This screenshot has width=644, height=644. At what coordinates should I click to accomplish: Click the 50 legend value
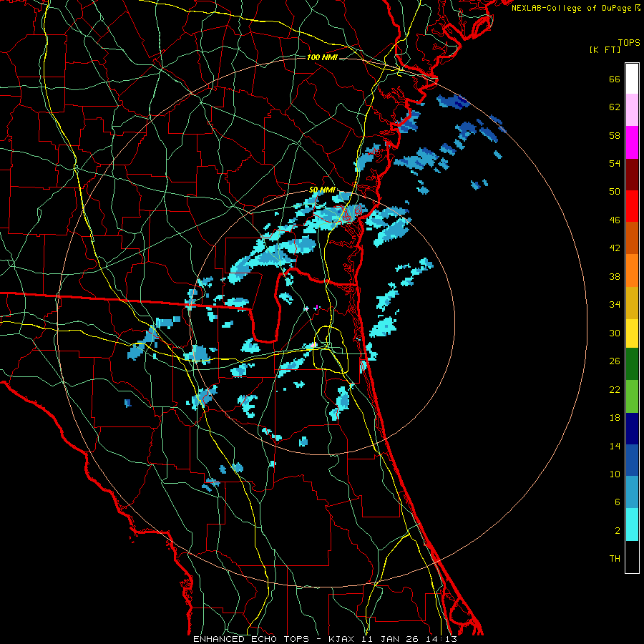click(615, 192)
